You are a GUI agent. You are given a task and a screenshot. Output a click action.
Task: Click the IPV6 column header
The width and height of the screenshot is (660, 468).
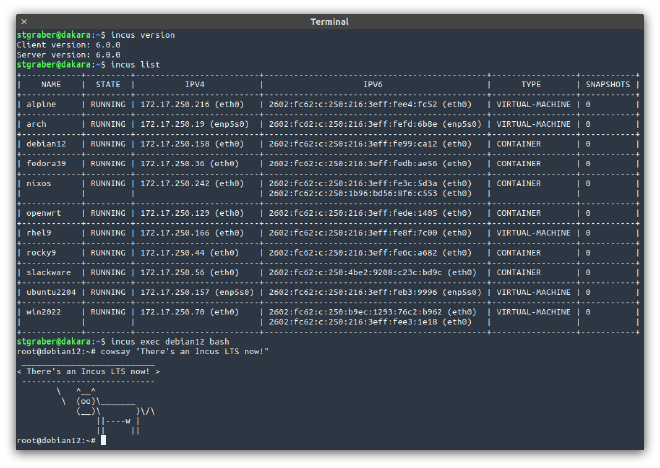372,85
